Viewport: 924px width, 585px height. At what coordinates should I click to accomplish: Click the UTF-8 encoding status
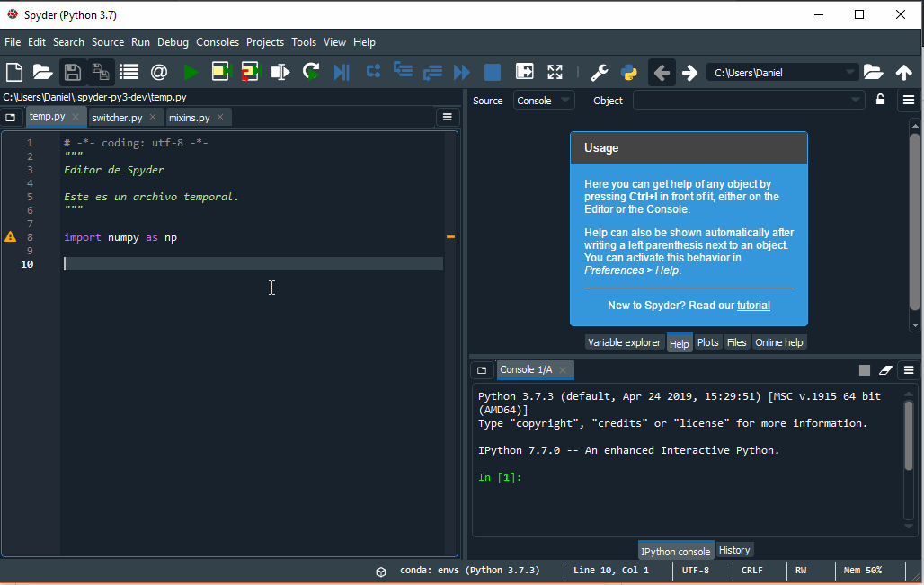[x=696, y=571]
